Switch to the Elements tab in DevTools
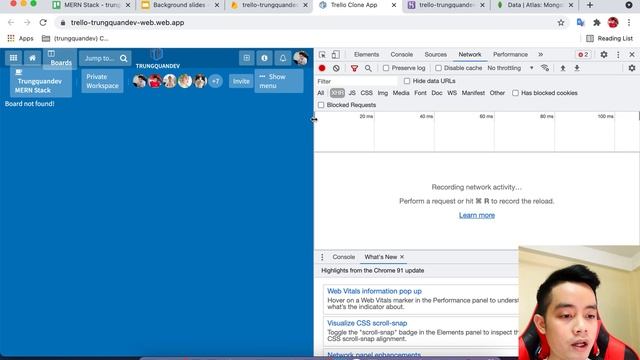Image resolution: width=640 pixels, height=360 pixels. click(x=366, y=54)
